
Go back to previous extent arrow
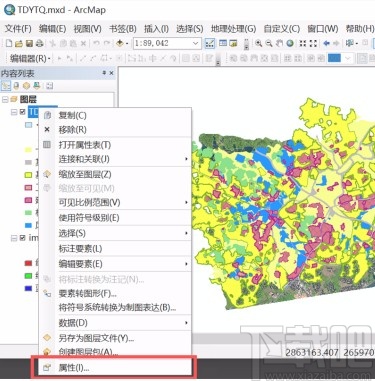[327, 43]
